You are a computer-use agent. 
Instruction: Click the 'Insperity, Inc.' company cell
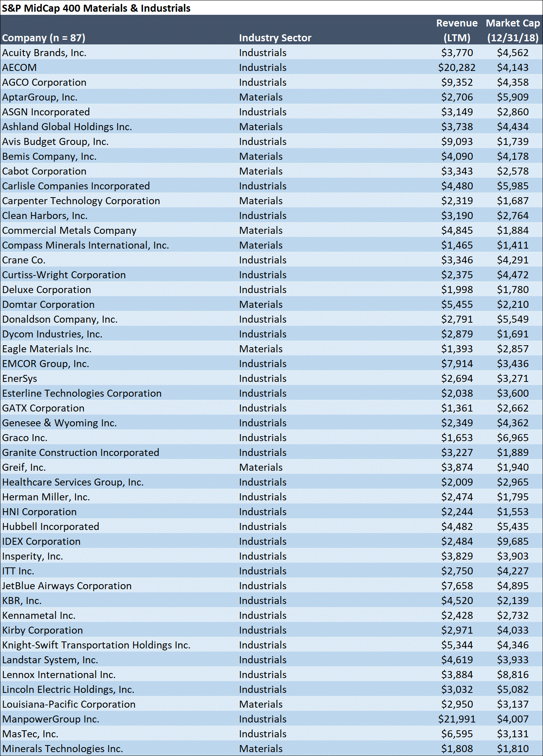coord(33,556)
